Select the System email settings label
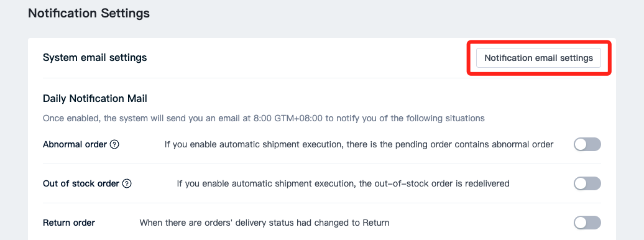The image size is (644, 240). tap(95, 58)
